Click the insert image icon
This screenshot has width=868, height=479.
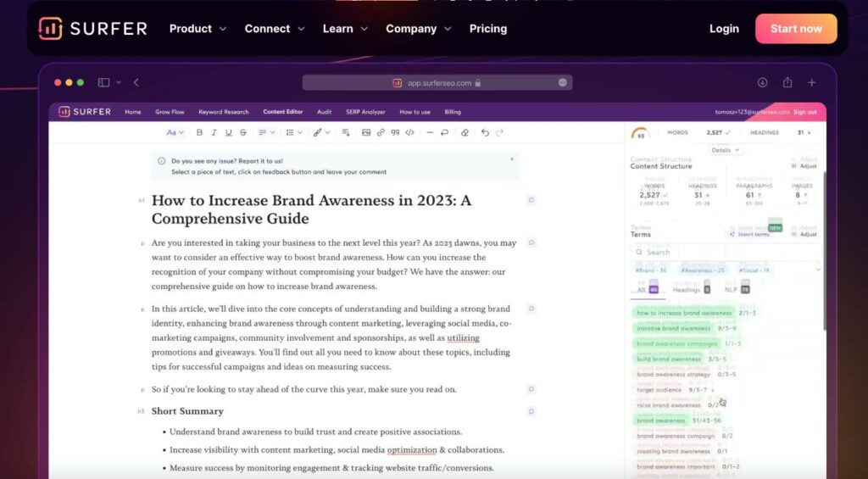(x=366, y=133)
